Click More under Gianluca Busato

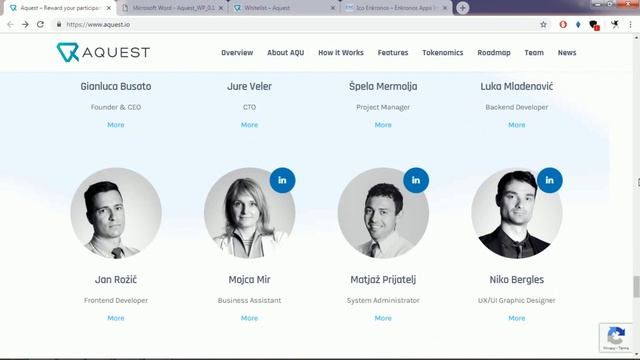pos(116,125)
